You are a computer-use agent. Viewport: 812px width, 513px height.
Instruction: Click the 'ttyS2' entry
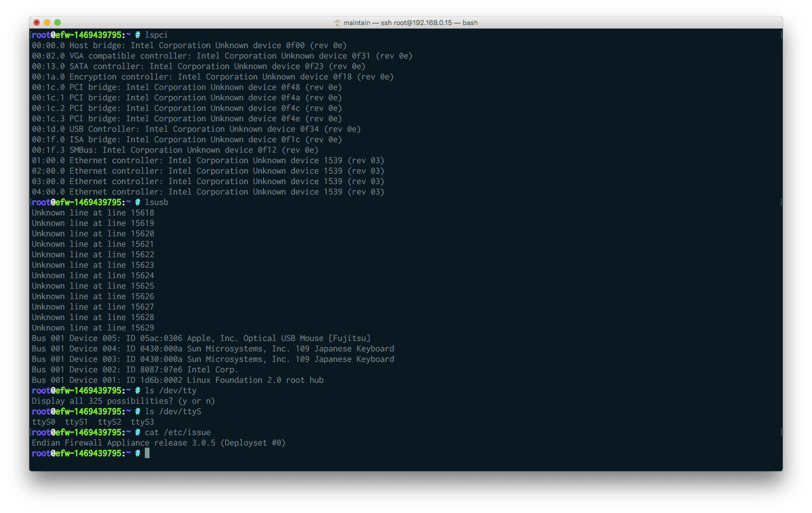(x=109, y=422)
